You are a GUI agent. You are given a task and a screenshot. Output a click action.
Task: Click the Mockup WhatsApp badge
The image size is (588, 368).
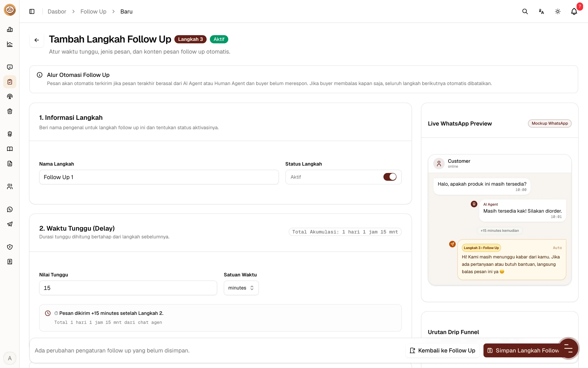(x=550, y=123)
